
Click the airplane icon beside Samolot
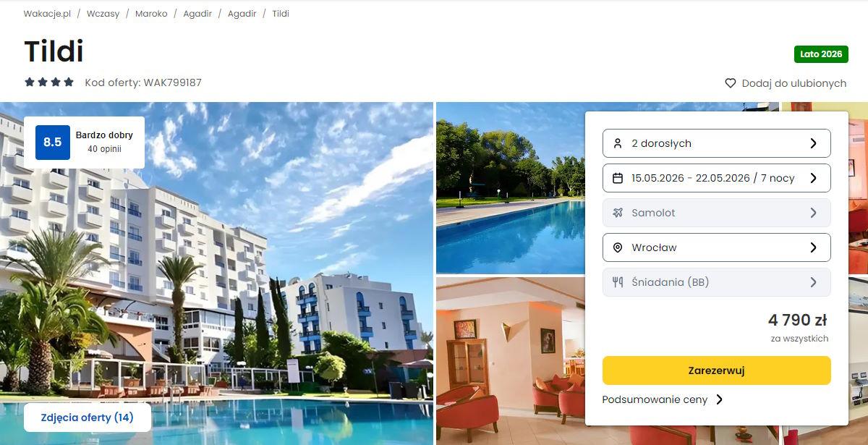point(618,213)
